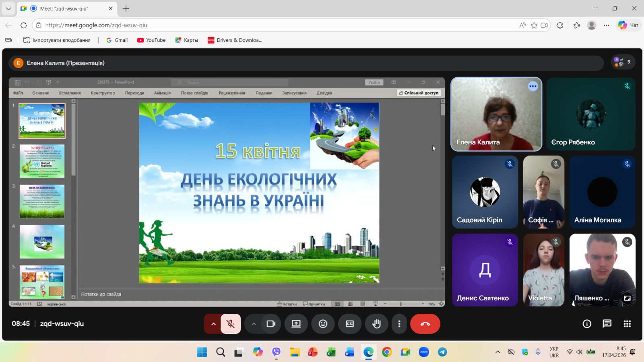
Task: Unmute the microphone
Action: click(231, 324)
